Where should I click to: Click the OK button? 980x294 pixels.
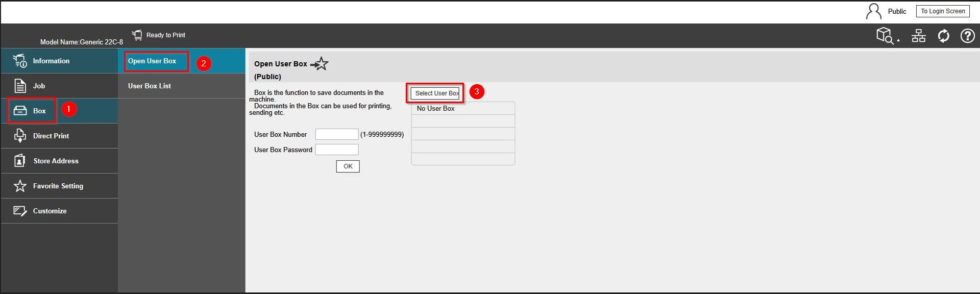coord(348,166)
